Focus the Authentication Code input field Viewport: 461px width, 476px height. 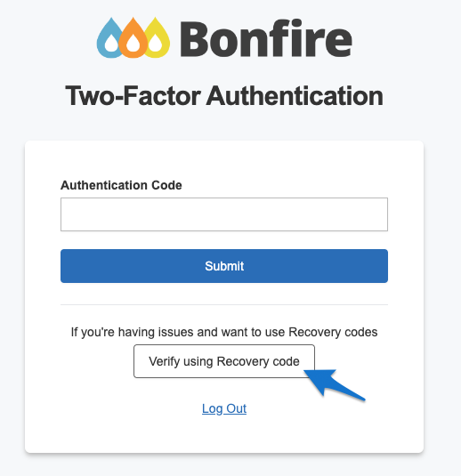pos(224,214)
